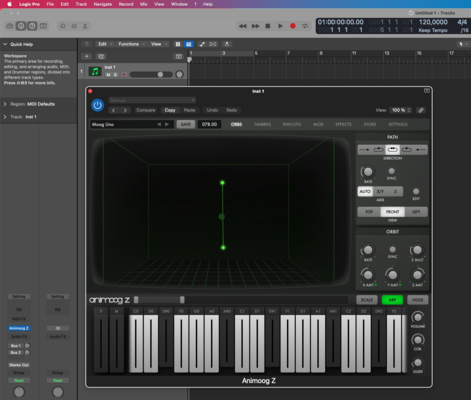Toggle the PATH SYNC button

pos(392,171)
